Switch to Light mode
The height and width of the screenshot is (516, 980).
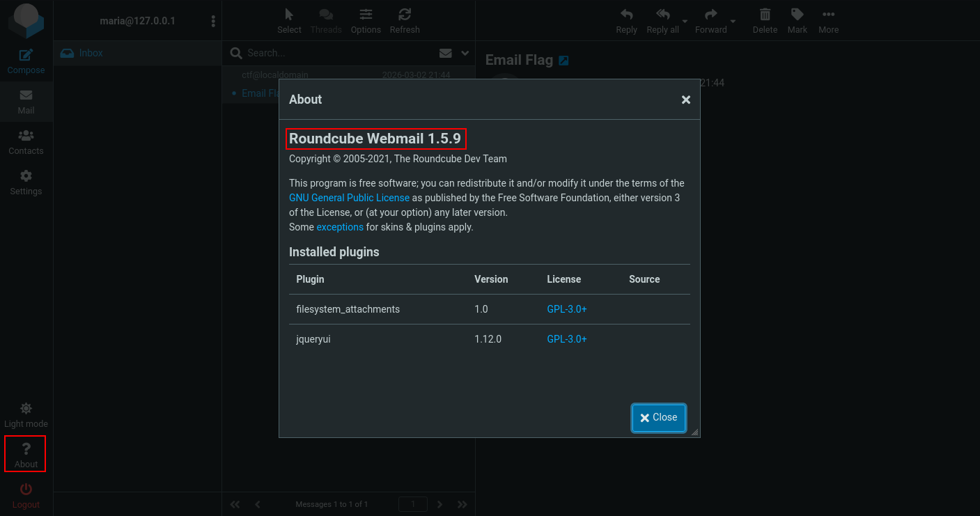[26, 415]
